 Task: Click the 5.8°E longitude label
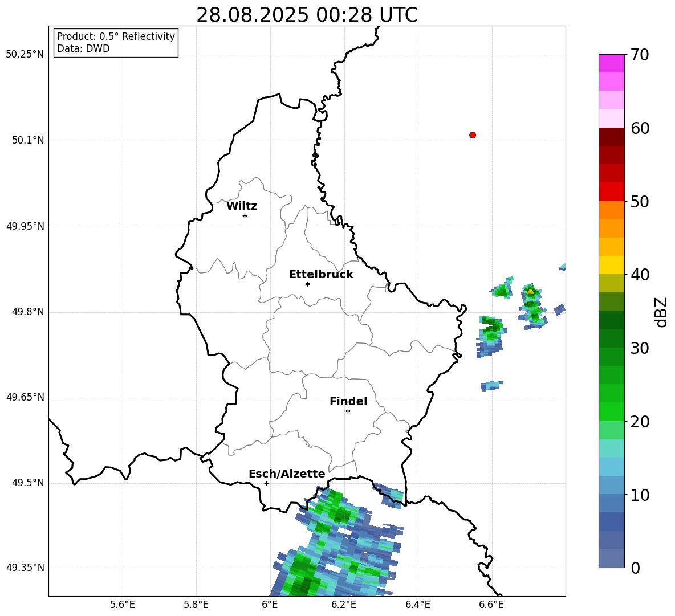coord(196,605)
